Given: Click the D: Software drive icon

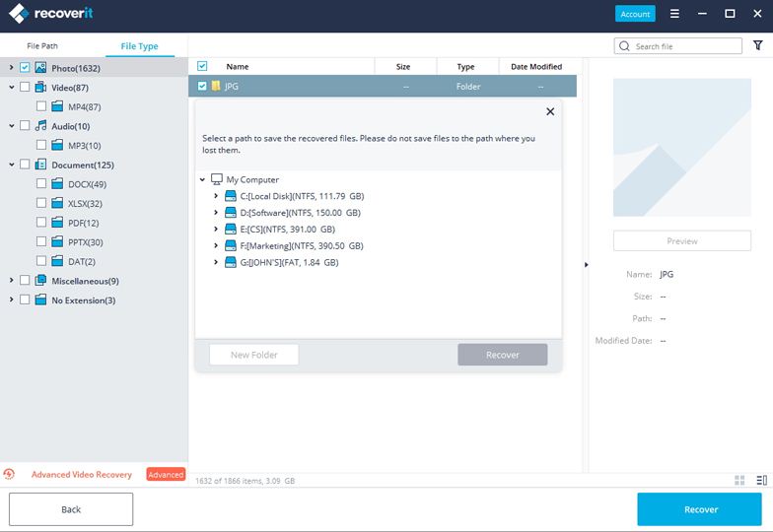Looking at the screenshot, I should click(231, 213).
